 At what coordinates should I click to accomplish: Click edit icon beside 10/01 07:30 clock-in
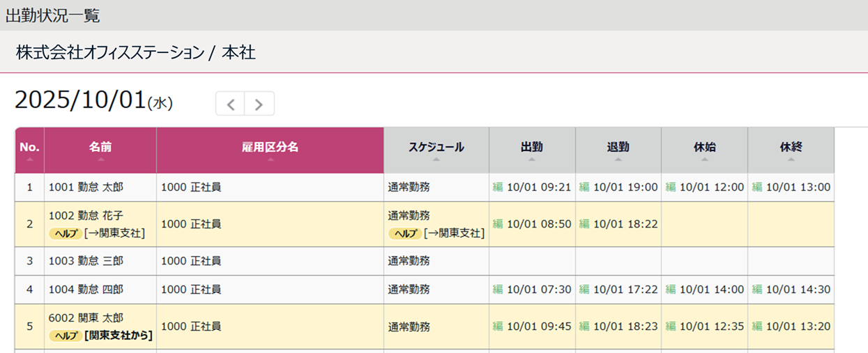[498, 290]
